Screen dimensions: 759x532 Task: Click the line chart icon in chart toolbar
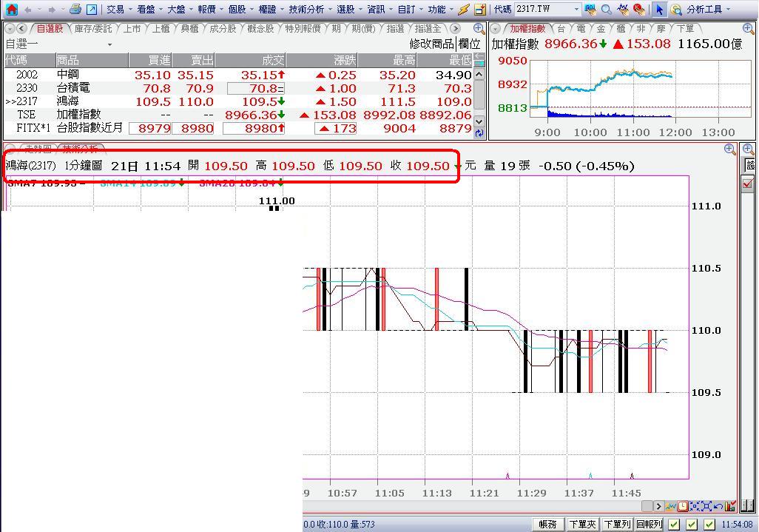(x=671, y=506)
